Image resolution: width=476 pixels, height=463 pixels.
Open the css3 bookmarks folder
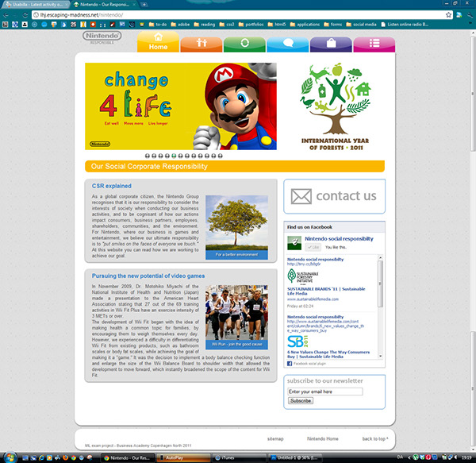click(226, 25)
